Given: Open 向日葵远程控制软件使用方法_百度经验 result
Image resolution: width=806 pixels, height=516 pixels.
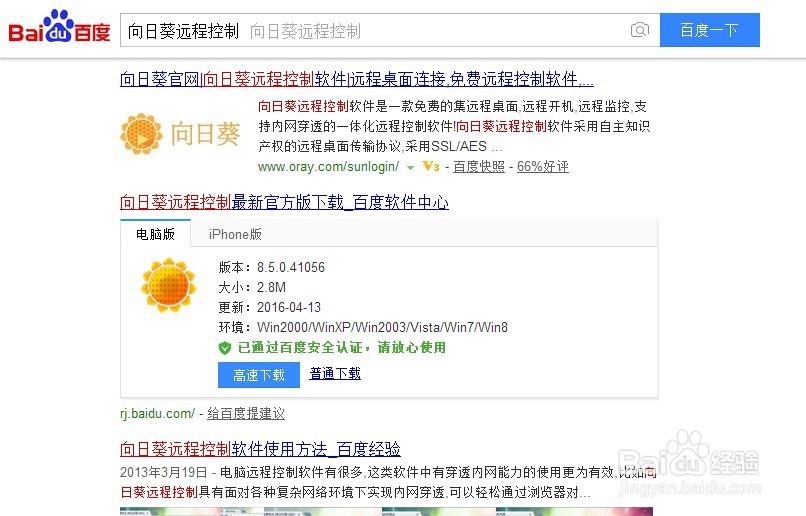Looking at the screenshot, I should (260, 449).
